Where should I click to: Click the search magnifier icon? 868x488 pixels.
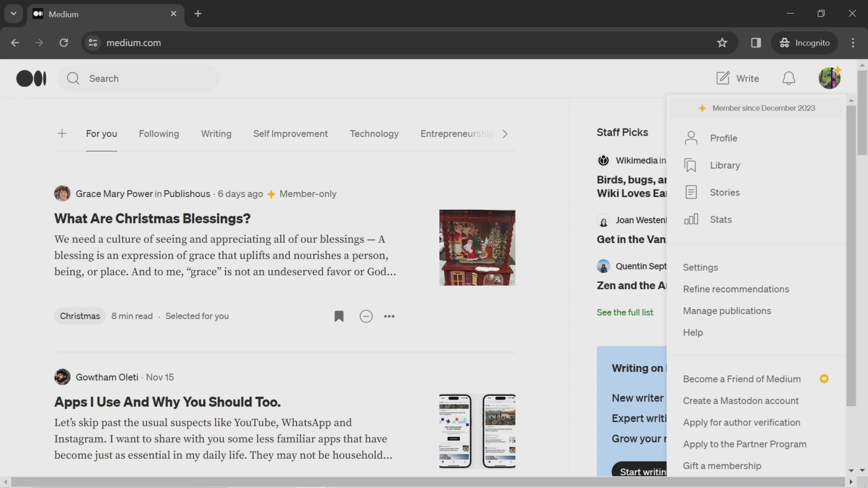(73, 78)
